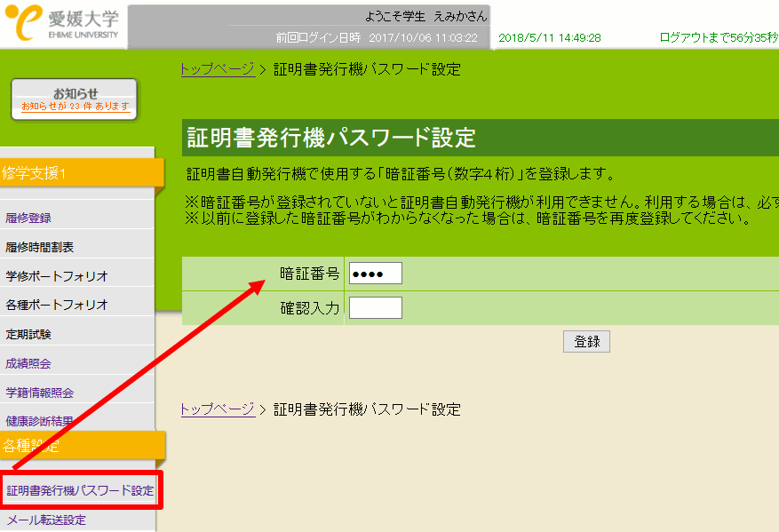Select 証明書発行機パスワード設定 in the left sidebar
The image size is (779, 532).
tap(80, 491)
